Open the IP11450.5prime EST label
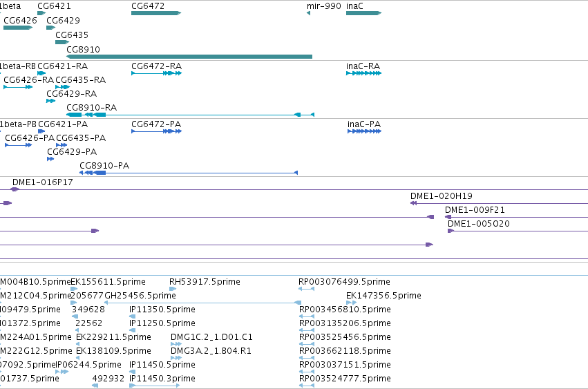The height and width of the screenshot is (389, 588). click(x=162, y=365)
